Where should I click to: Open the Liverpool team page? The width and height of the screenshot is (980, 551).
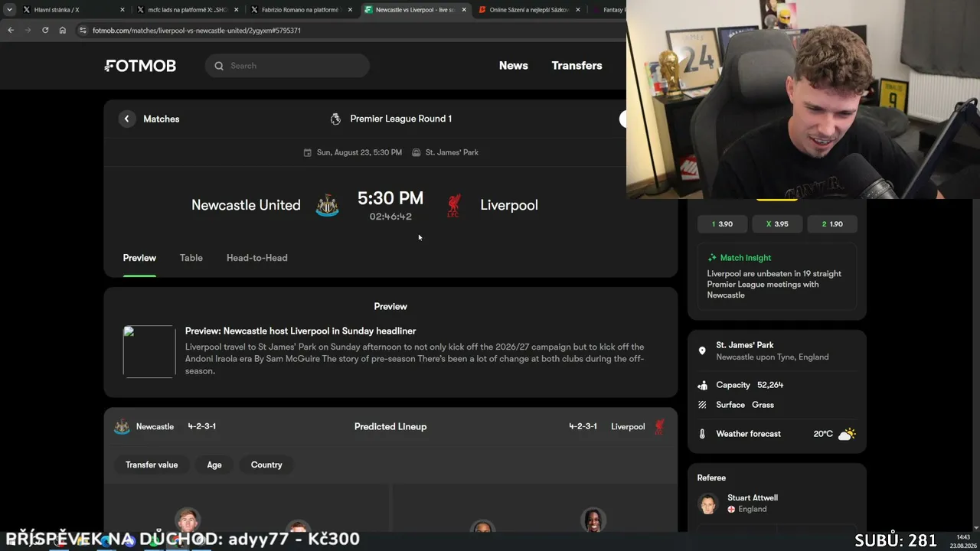(509, 205)
